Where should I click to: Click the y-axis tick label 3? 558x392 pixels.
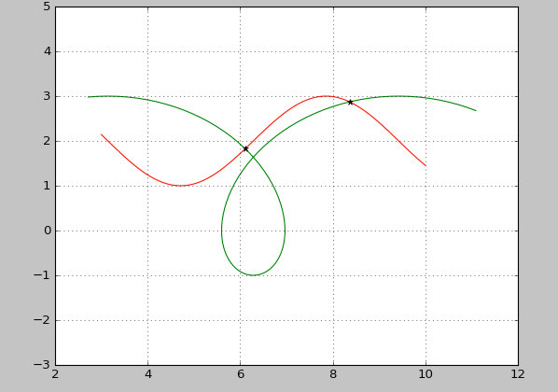tap(48, 96)
